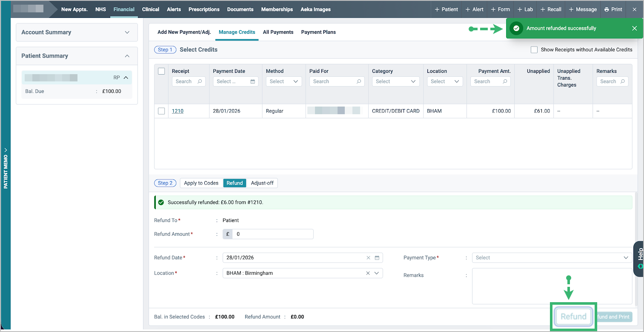The image size is (644, 332).
Task: Open the Payment Type dropdown
Action: tap(551, 257)
